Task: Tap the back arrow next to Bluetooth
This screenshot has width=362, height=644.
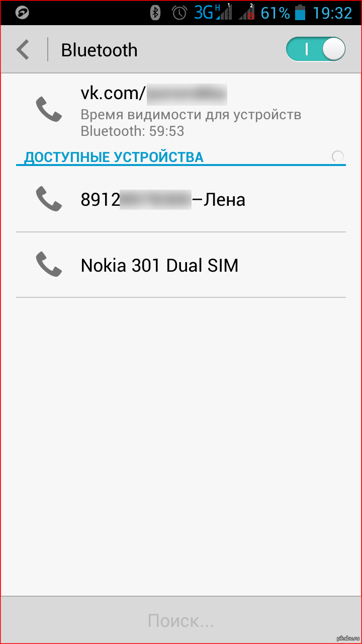Action: tap(23, 50)
